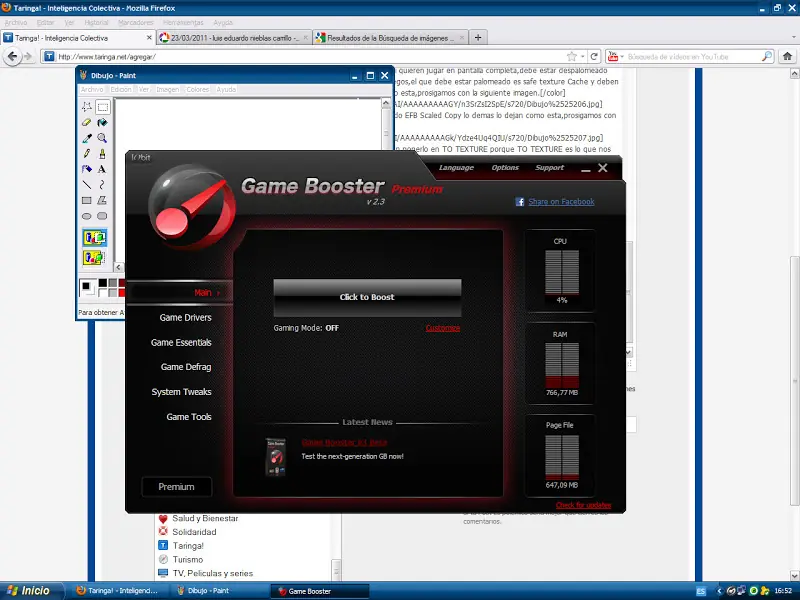800x600 pixels.
Task: Open Game Defrag section
Action: pyautogui.click(x=186, y=367)
